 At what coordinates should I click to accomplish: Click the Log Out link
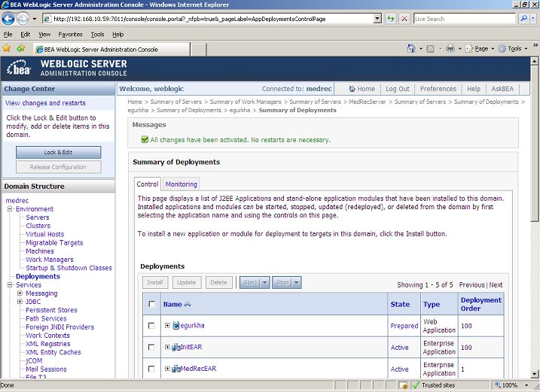click(398, 89)
